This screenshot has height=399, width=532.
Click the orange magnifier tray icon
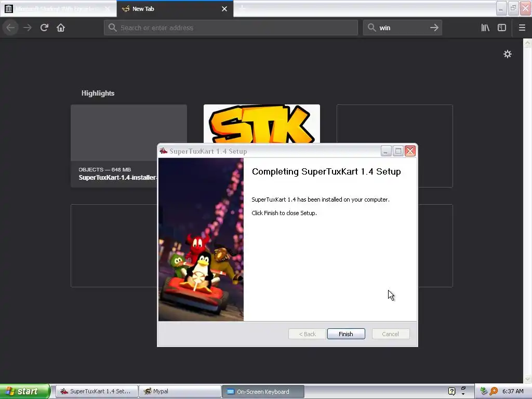click(x=494, y=391)
